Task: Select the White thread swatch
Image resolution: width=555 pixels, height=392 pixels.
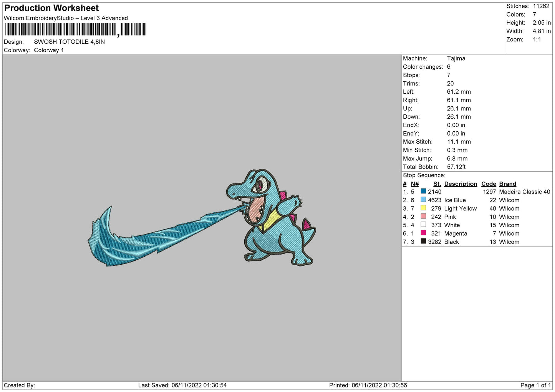Action: pyautogui.click(x=423, y=225)
